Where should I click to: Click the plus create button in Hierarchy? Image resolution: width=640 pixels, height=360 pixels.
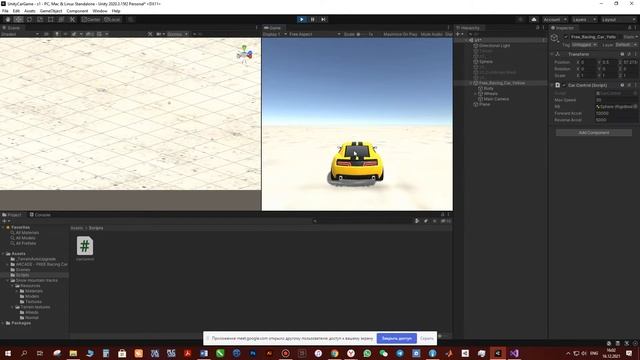pos(458,34)
